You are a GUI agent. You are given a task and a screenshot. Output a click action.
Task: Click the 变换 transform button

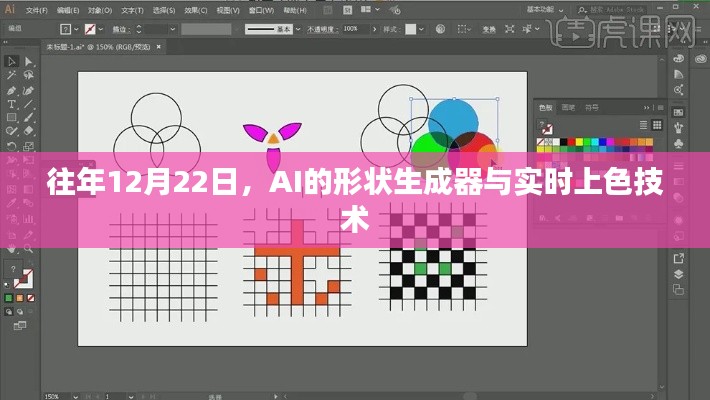489,29
